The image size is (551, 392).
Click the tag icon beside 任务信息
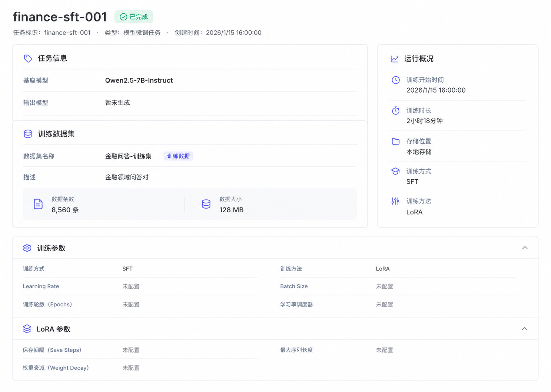28,59
